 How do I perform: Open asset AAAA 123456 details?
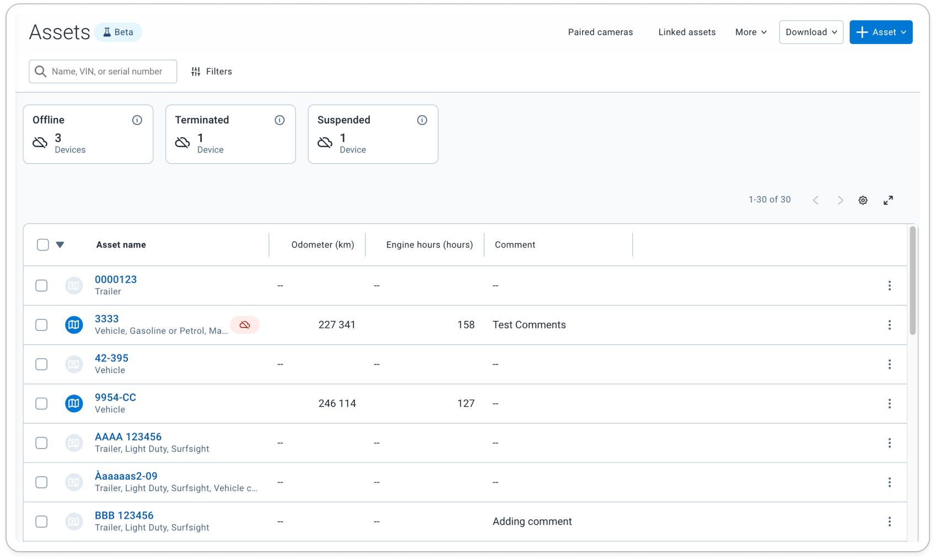pyautogui.click(x=128, y=437)
